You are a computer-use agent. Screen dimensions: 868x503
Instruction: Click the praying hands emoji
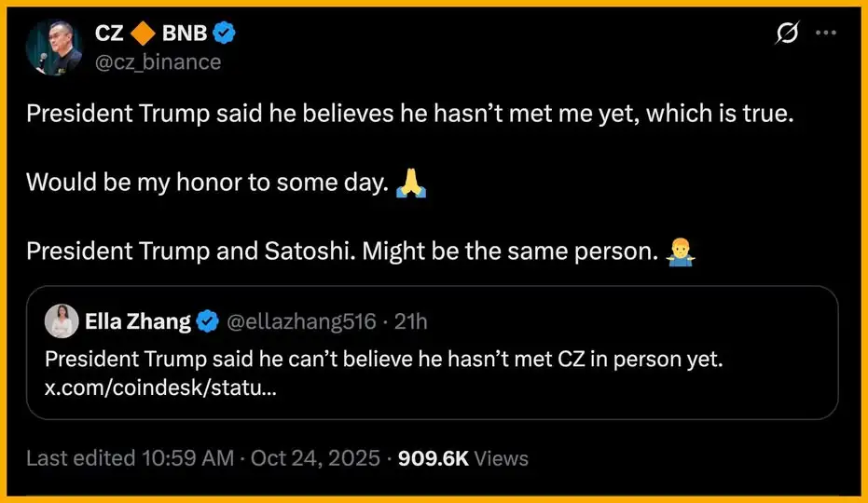411,184
